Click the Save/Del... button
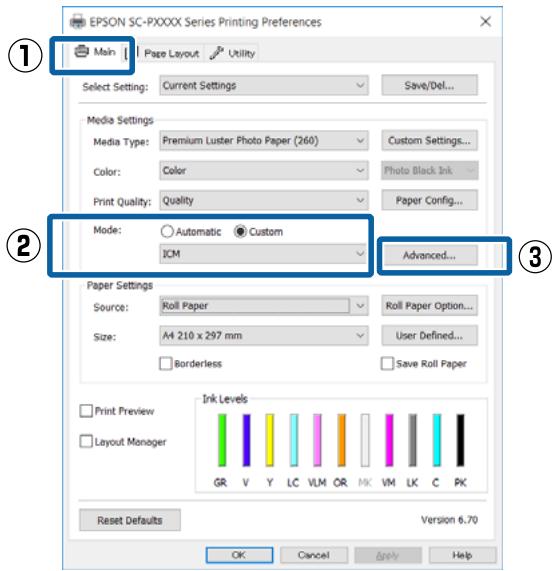This screenshot has height=571, width=554. tap(429, 86)
